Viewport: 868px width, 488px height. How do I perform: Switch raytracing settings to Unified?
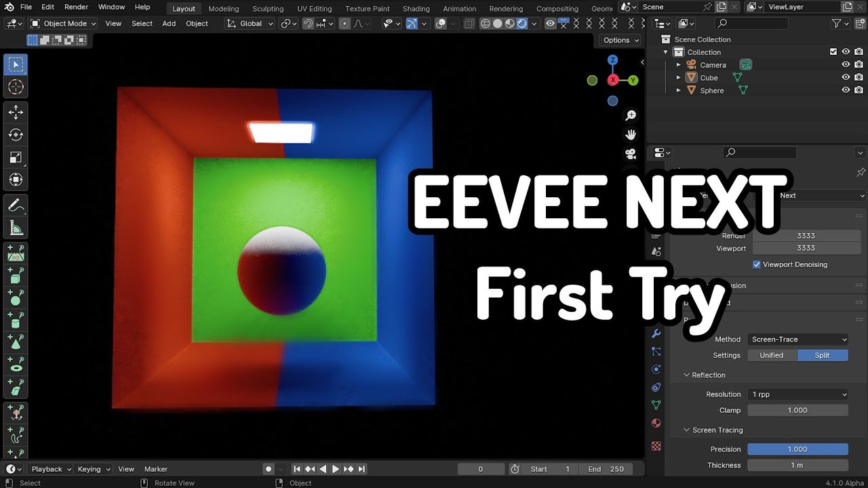(772, 355)
